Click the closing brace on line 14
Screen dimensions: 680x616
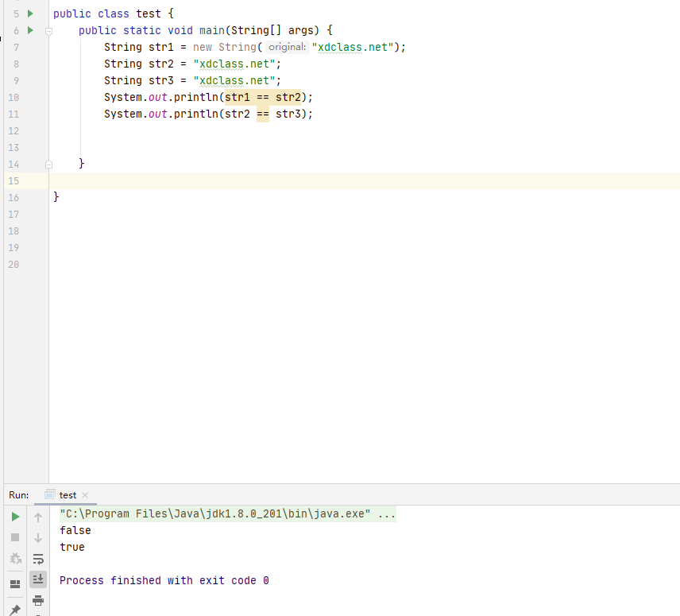82,164
